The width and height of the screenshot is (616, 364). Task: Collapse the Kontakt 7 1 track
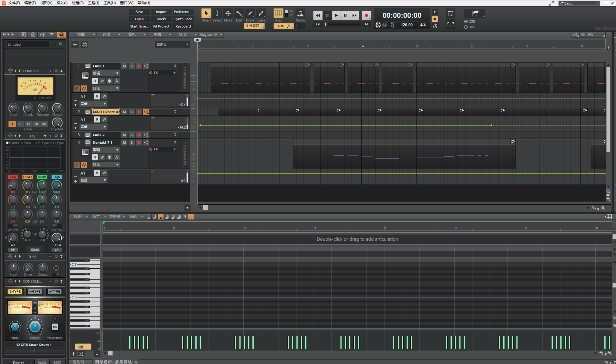pos(175,142)
